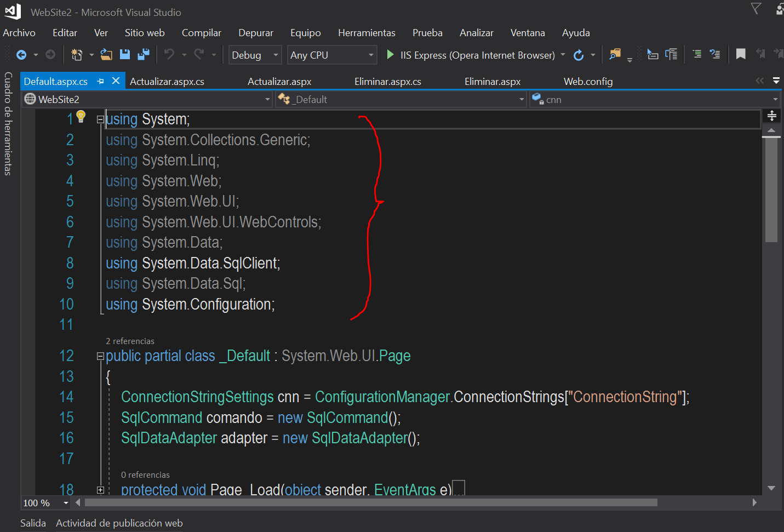Click the browser Refresh icon
Image resolution: width=784 pixels, height=532 pixels.
579,55
